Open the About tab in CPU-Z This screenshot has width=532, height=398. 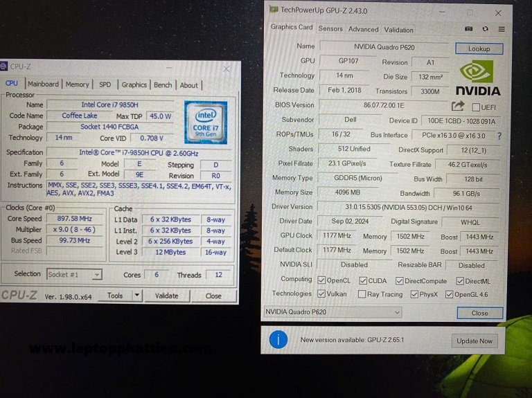tap(188, 85)
